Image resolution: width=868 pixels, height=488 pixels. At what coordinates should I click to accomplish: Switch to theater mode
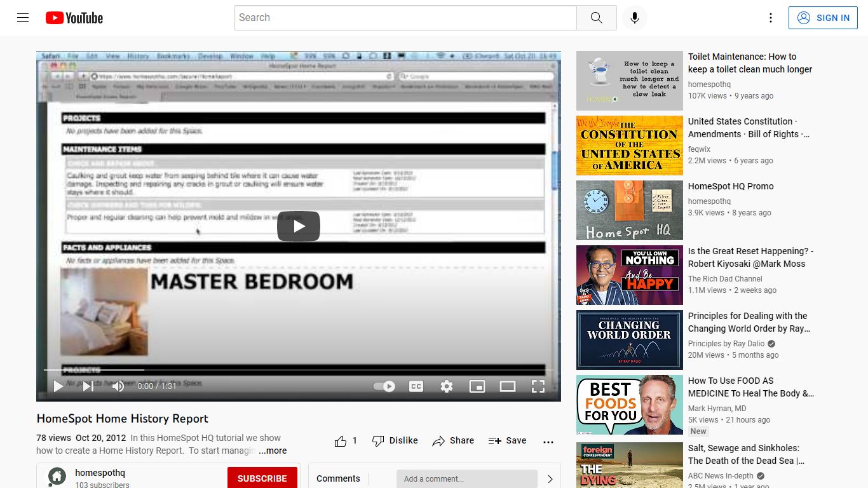(x=508, y=386)
